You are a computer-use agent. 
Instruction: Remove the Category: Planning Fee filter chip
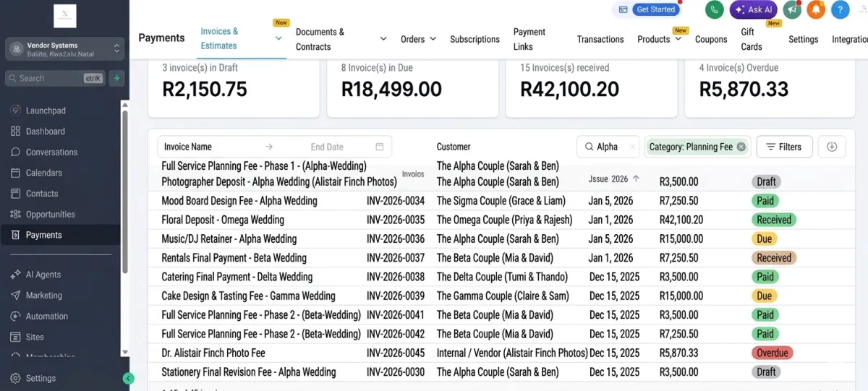point(741,147)
